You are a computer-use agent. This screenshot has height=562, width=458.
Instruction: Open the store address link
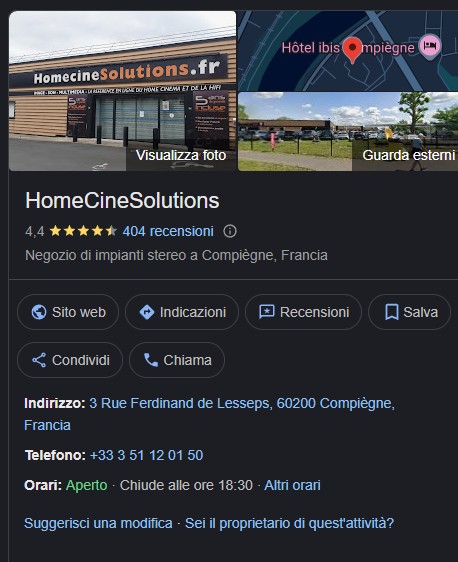point(209,414)
